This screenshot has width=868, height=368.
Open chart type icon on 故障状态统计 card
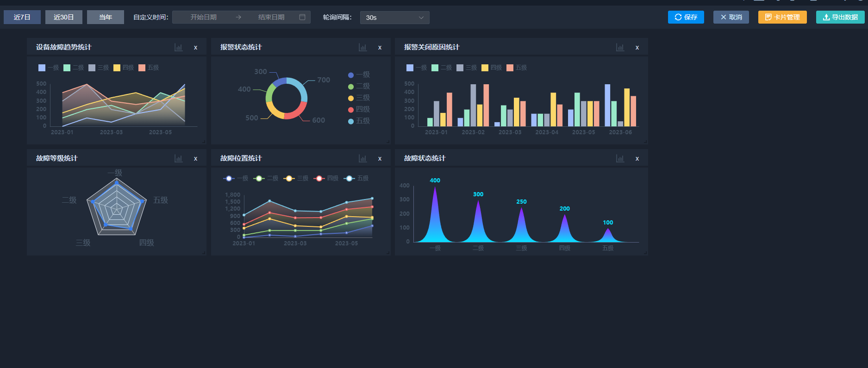point(620,158)
